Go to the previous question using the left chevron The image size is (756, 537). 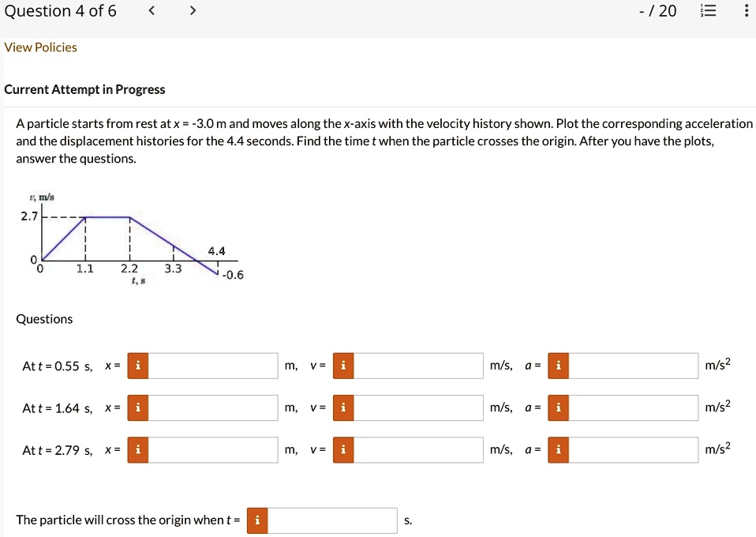point(151,10)
